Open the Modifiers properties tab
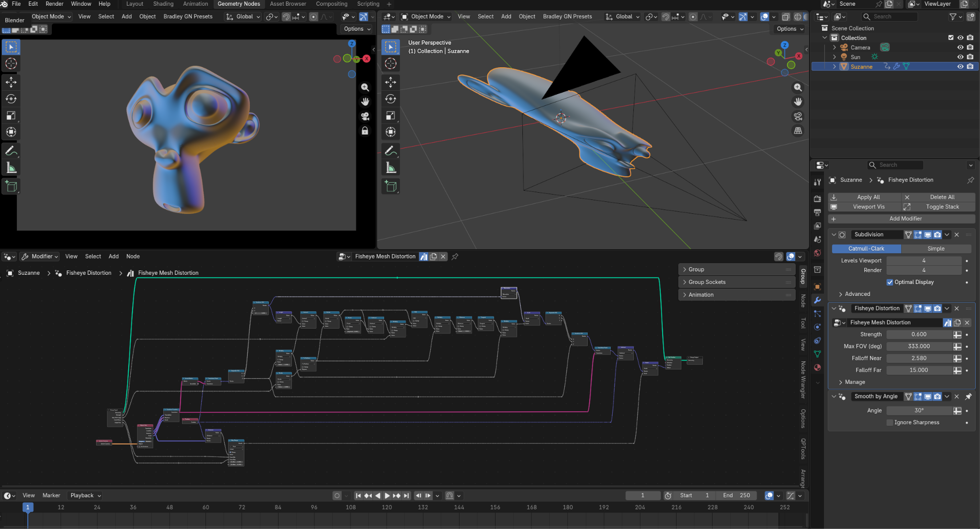Image resolution: width=980 pixels, height=529 pixels. [x=817, y=300]
